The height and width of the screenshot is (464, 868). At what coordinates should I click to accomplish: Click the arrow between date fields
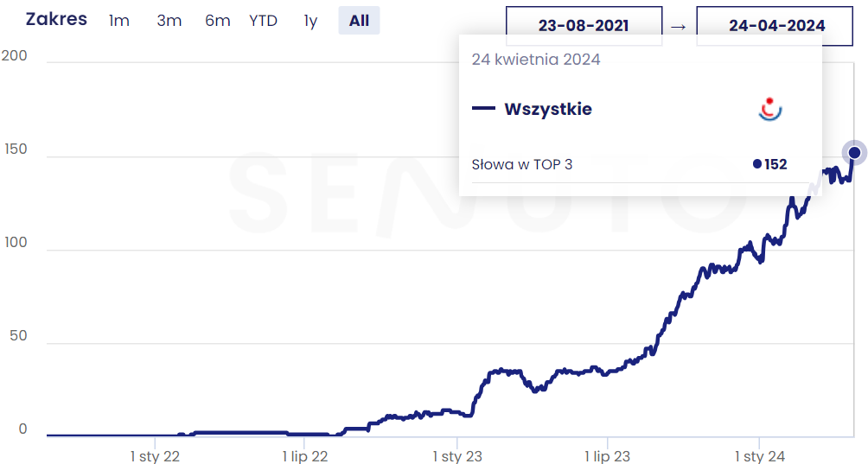click(x=679, y=27)
